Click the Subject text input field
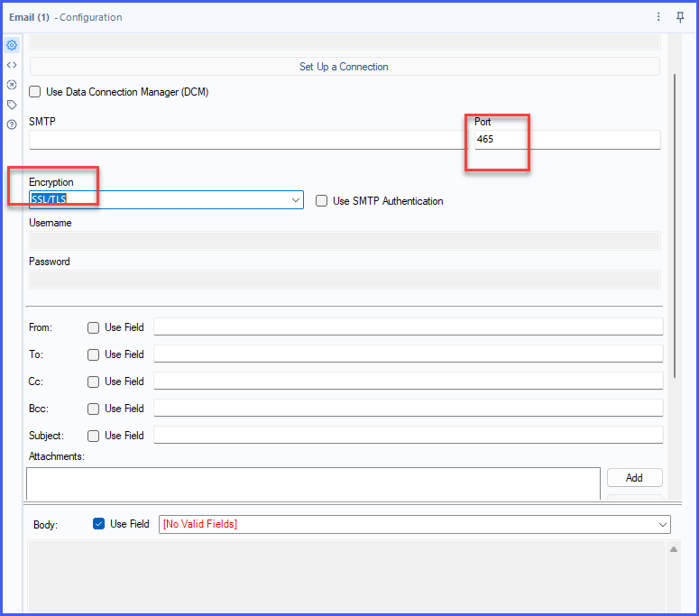 point(408,436)
